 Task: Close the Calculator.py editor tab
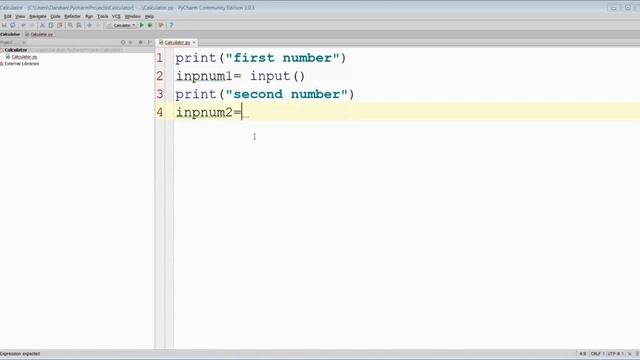pos(194,42)
